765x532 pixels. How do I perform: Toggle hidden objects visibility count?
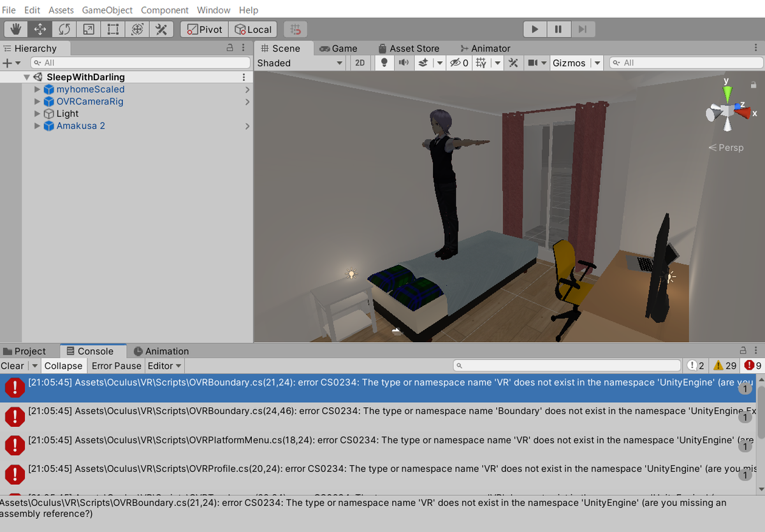coord(459,63)
